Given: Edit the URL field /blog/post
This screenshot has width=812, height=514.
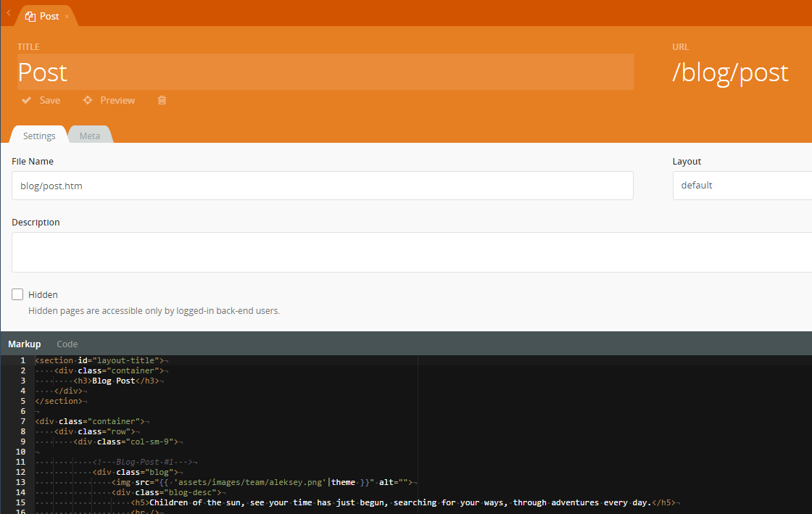Looking at the screenshot, I should click(x=731, y=72).
